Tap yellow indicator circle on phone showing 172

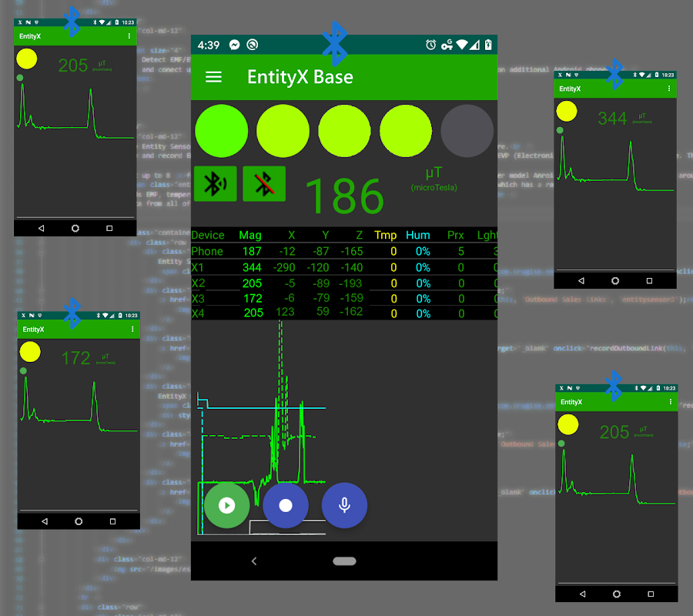click(x=30, y=352)
